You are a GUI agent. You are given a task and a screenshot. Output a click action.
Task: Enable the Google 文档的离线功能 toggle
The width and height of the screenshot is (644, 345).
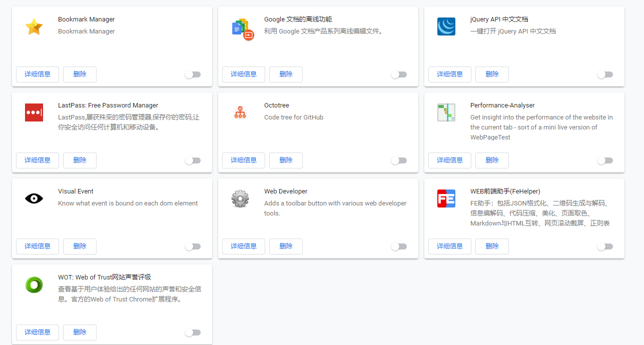click(399, 74)
